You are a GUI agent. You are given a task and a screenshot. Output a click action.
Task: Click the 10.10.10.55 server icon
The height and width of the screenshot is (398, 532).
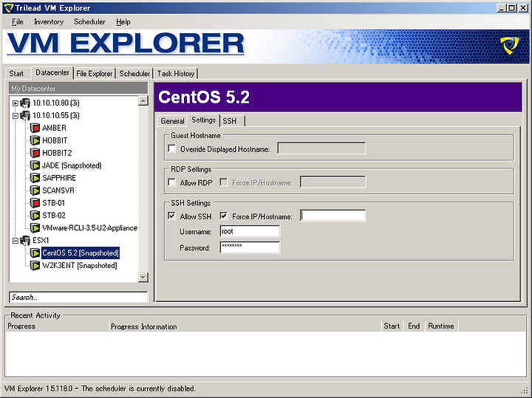pyautogui.click(x=25, y=116)
